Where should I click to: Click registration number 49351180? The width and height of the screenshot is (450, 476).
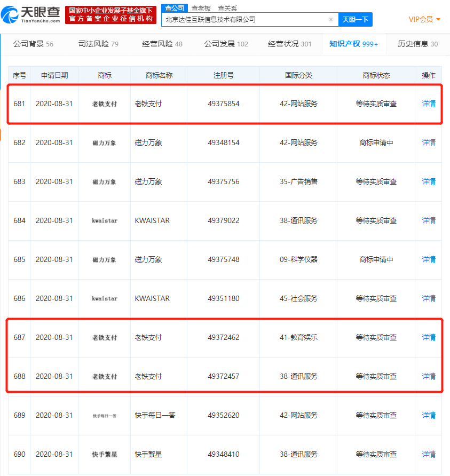pos(224,298)
